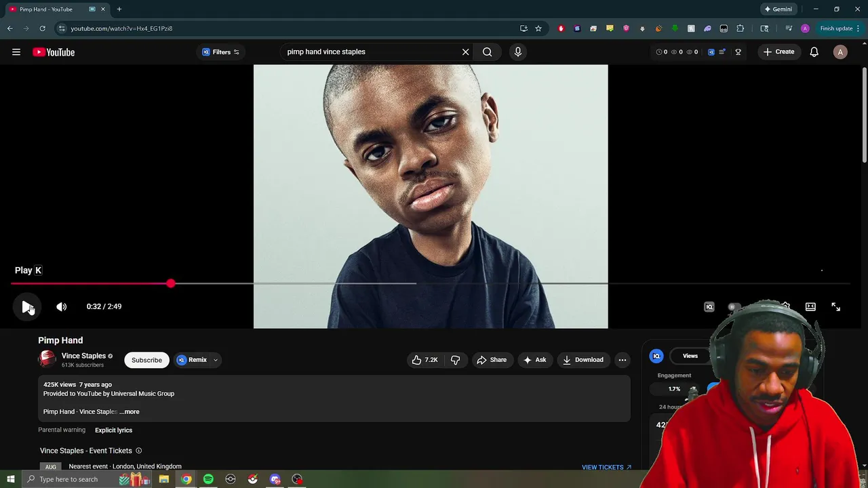Screen dimensions: 868x488
Task: Toggle the autoplay switch in the player
Action: 734,307
